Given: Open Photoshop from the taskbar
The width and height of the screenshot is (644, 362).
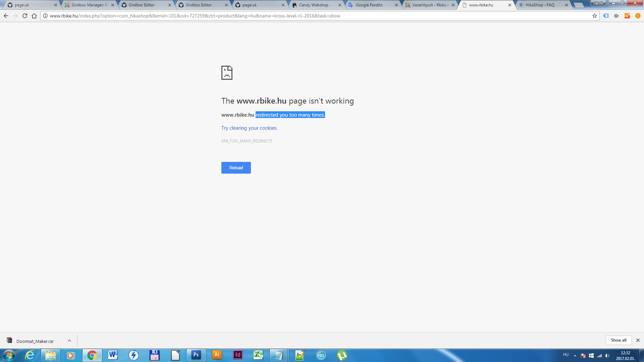Looking at the screenshot, I should tap(196, 355).
